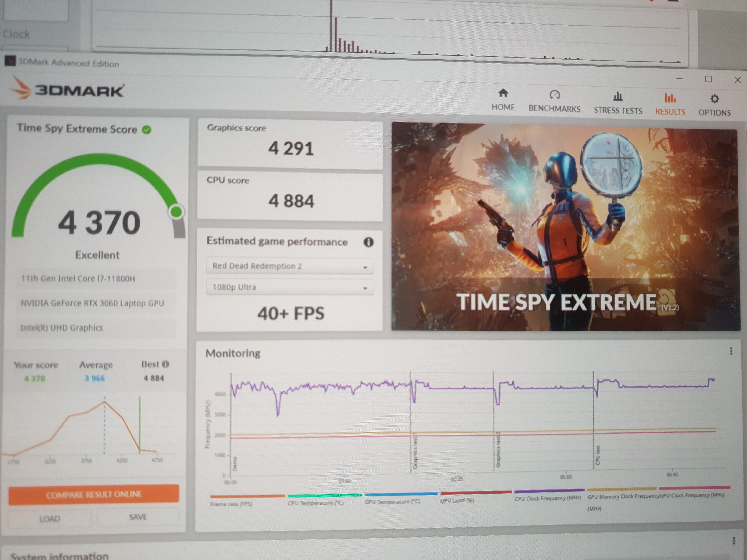Click the Time Spy Extreme artwork image
Screen dimensions: 747x560
point(566,227)
